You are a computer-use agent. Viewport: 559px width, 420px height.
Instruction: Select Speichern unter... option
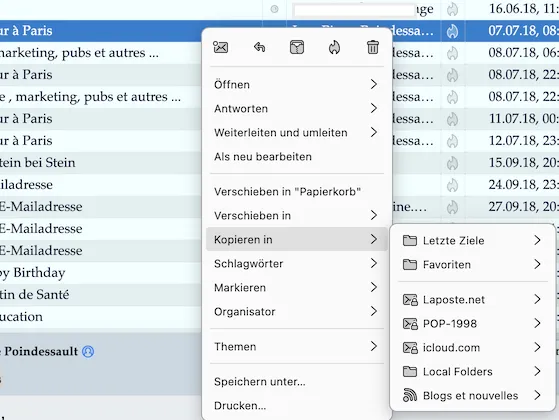click(297, 381)
